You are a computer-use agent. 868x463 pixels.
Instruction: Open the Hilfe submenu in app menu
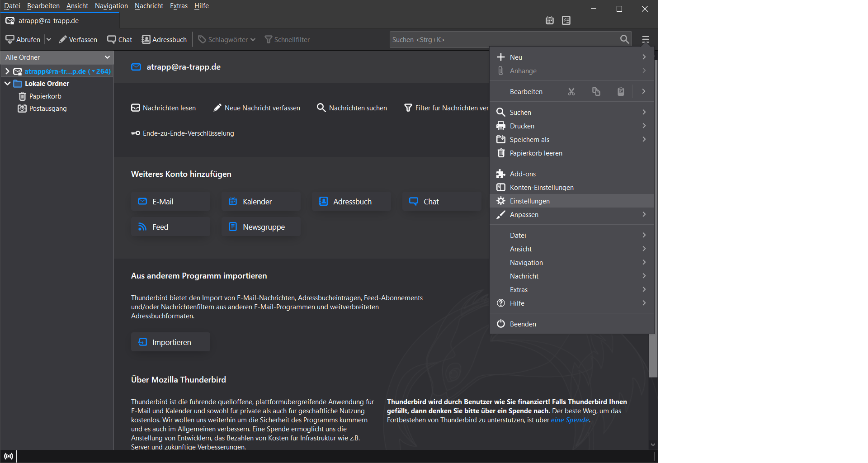(x=572, y=303)
